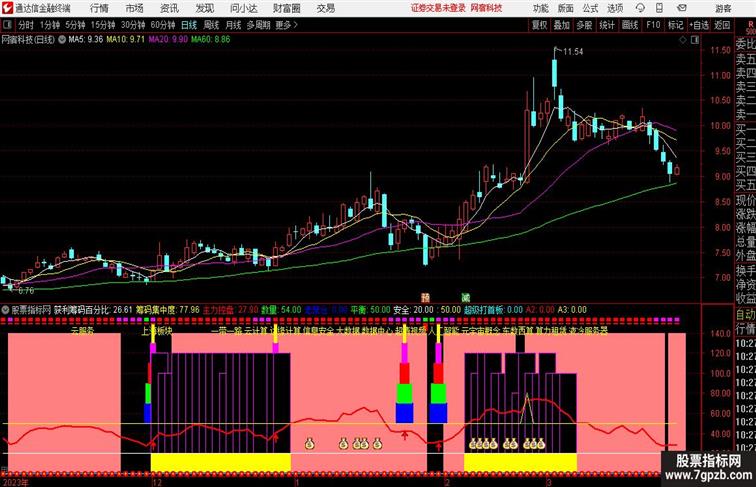Switch to the 60分钟 period tab

coord(162,25)
